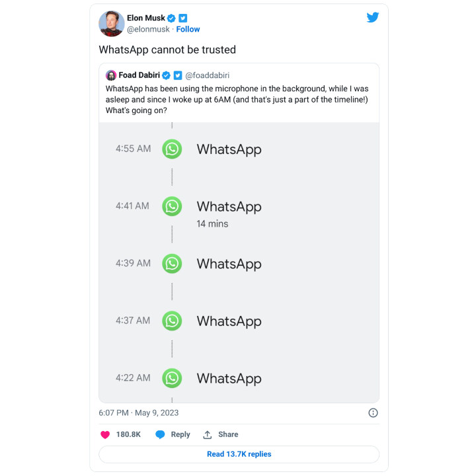Read 13.7K replies button

pyautogui.click(x=239, y=454)
